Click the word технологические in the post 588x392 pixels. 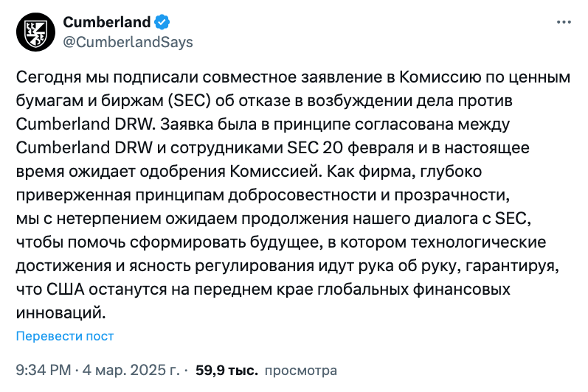tap(479, 242)
